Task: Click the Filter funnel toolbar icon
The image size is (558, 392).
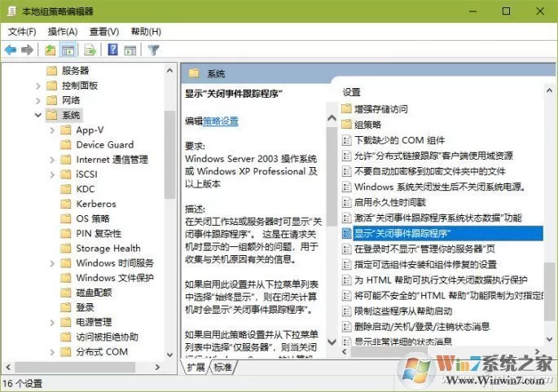Action: coord(153,51)
